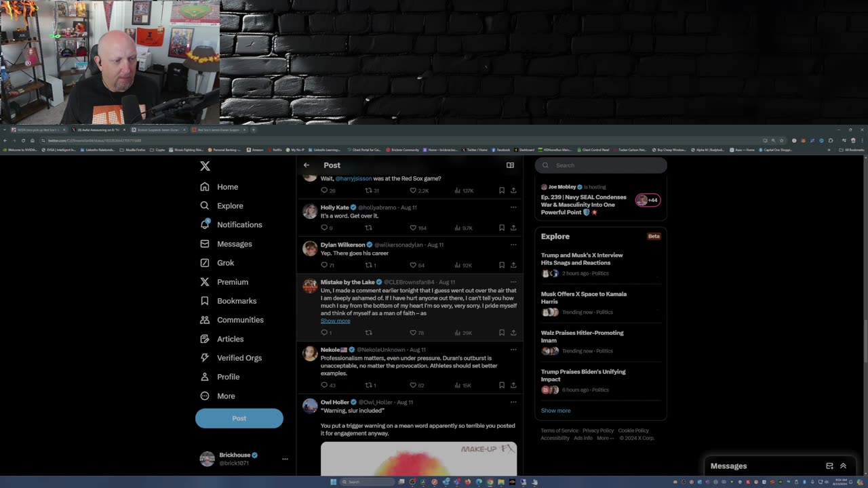Open Privacy Policy link
This screenshot has height=488, width=868.
[x=598, y=430]
